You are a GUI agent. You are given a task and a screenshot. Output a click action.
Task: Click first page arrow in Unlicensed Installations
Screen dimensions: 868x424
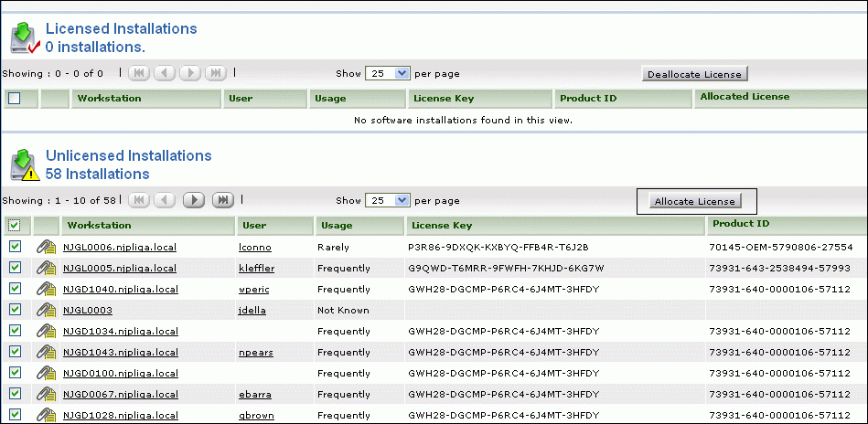138,200
